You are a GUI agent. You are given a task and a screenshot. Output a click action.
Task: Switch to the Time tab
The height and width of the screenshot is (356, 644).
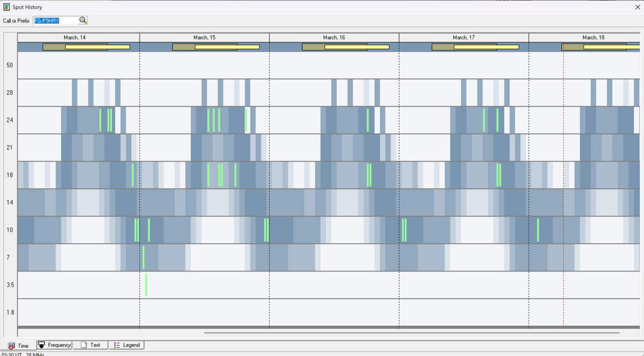coord(18,345)
